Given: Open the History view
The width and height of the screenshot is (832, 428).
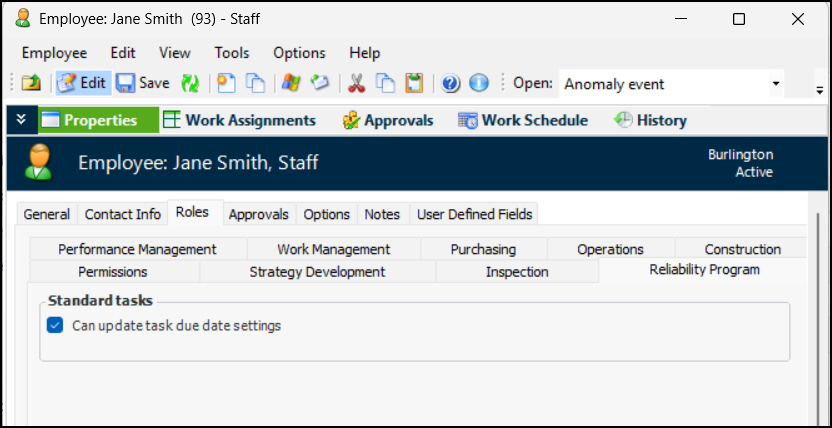Looking at the screenshot, I should pyautogui.click(x=650, y=120).
